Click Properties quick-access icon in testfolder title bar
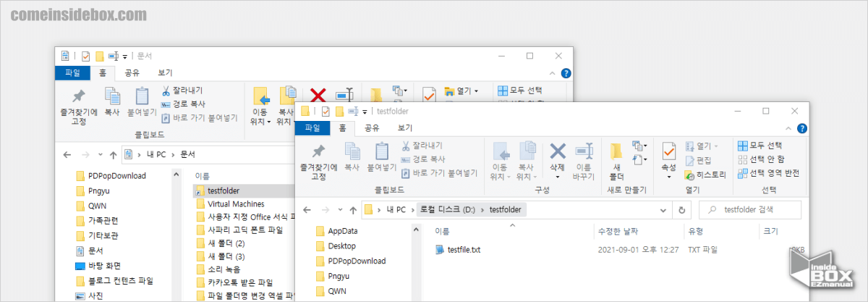 coord(325,112)
